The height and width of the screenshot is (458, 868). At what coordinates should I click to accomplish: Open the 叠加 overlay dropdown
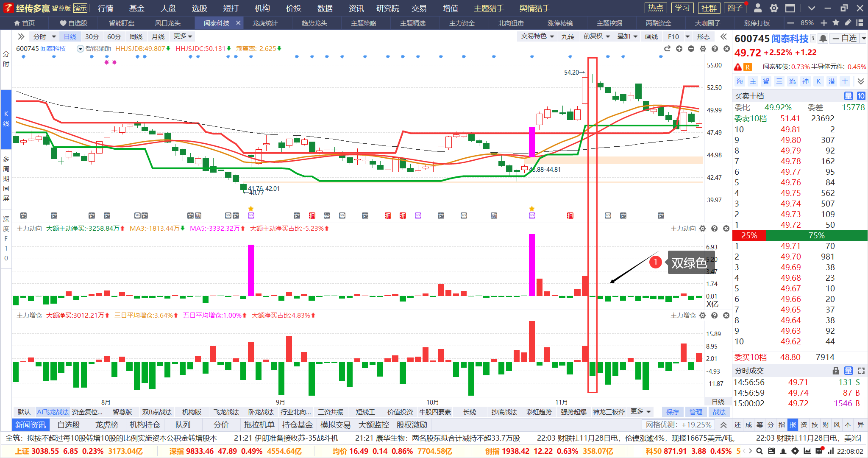coord(628,36)
